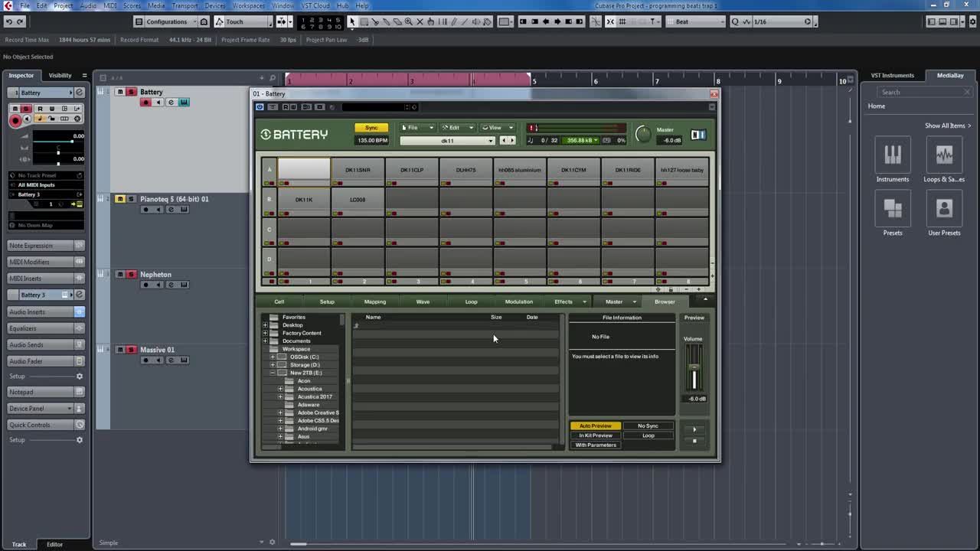Expand Storage (D:) tree node

[x=273, y=365]
